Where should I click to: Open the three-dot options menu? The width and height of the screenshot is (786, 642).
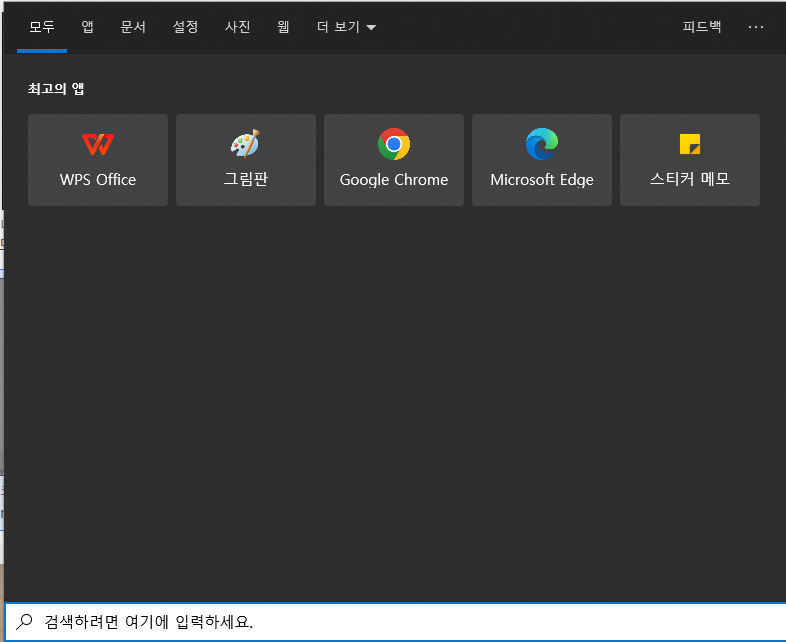pos(755,27)
